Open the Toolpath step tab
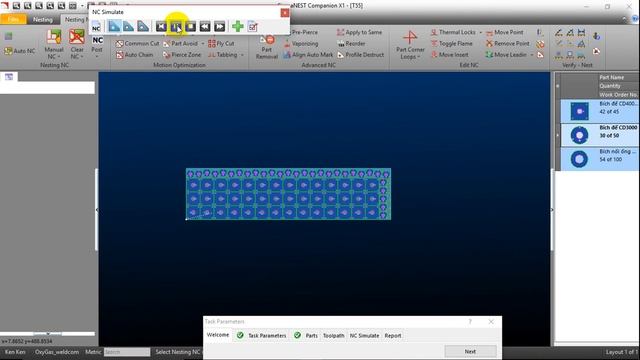The width and height of the screenshot is (640, 360). (x=333, y=336)
